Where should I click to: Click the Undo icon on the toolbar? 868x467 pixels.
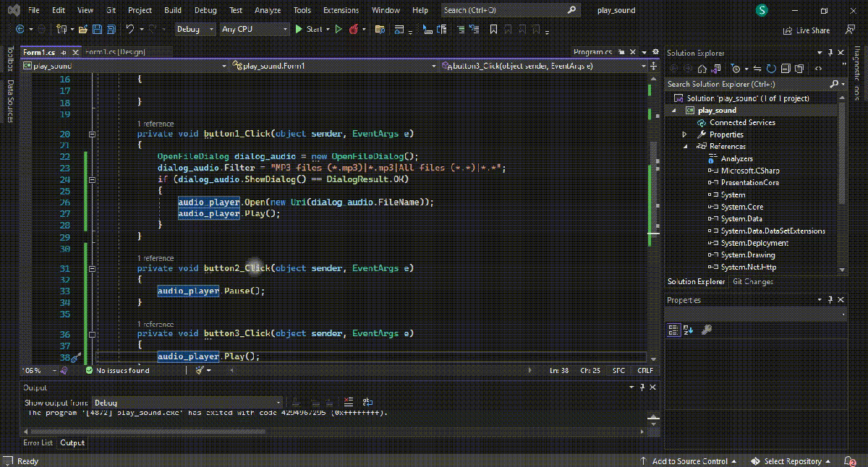(130, 30)
